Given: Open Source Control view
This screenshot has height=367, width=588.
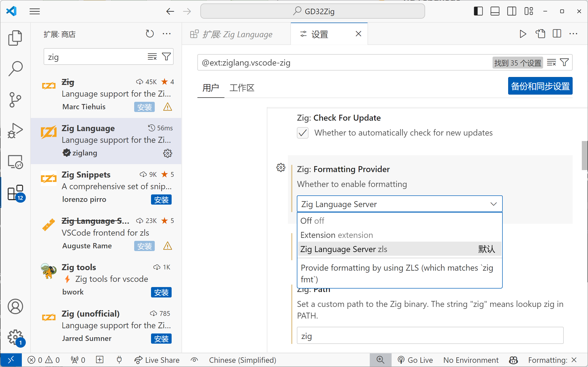Looking at the screenshot, I should coord(15,100).
